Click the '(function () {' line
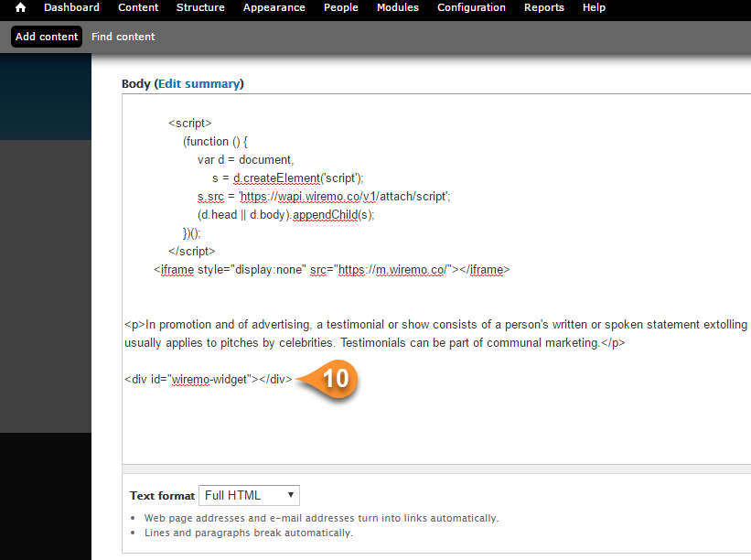 click(215, 141)
